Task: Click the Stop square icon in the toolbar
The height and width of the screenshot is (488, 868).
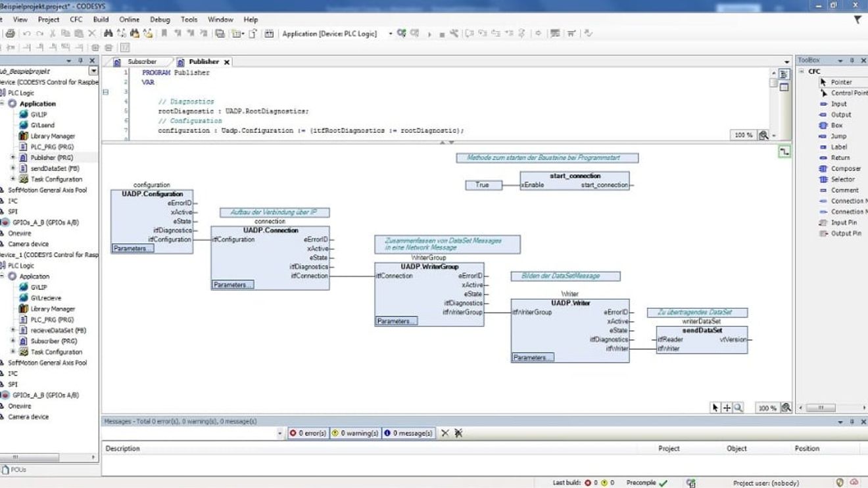Action: coord(442,34)
